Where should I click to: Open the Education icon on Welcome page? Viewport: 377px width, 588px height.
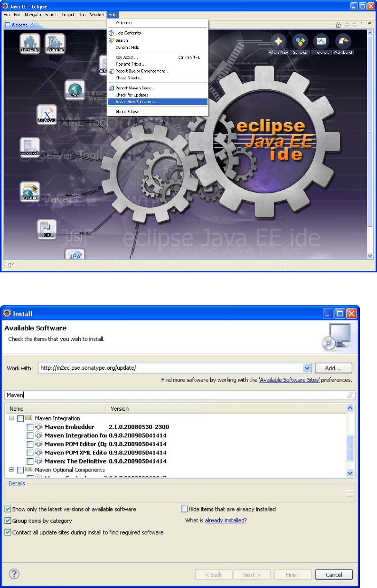point(55,43)
